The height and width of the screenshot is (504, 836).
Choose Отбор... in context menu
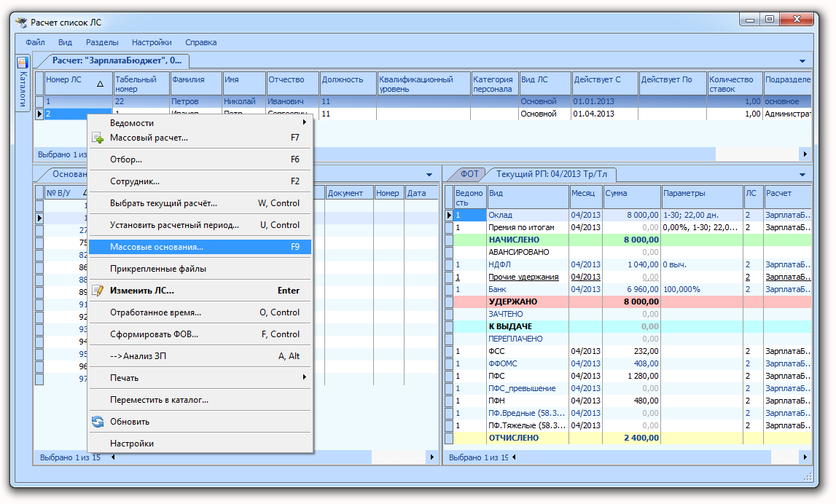pyautogui.click(x=200, y=160)
